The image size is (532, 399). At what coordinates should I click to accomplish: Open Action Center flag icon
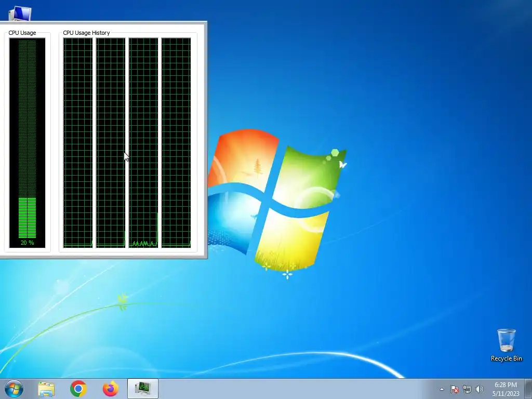click(x=454, y=389)
